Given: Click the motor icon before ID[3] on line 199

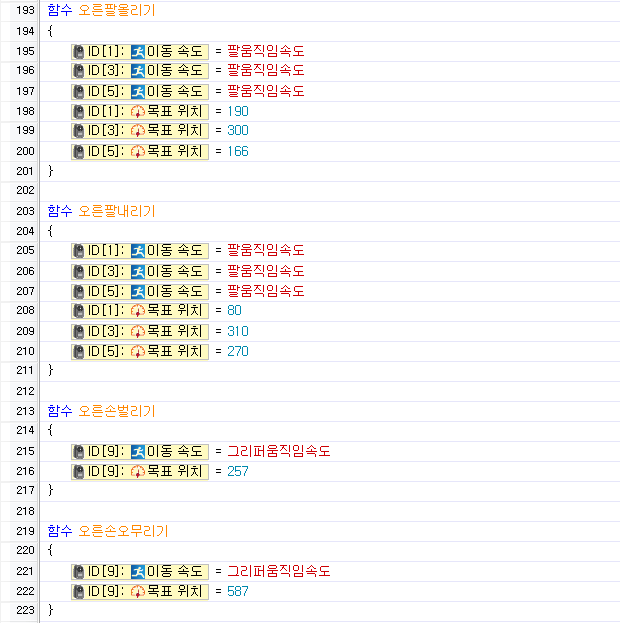Looking at the screenshot, I should (x=79, y=131).
